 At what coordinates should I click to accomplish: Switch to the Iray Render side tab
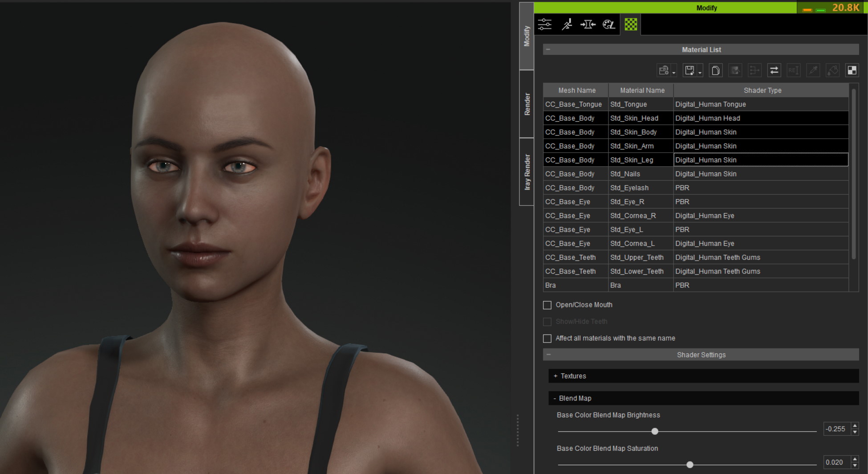(527, 172)
